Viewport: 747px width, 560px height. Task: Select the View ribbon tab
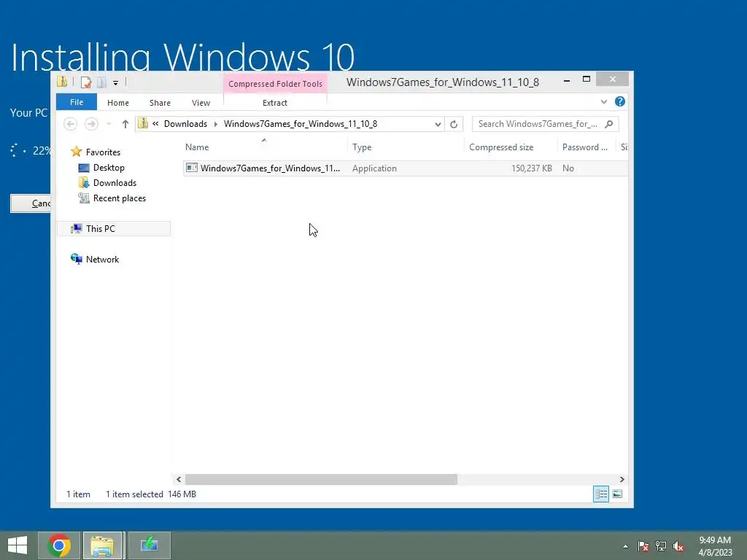(x=201, y=103)
